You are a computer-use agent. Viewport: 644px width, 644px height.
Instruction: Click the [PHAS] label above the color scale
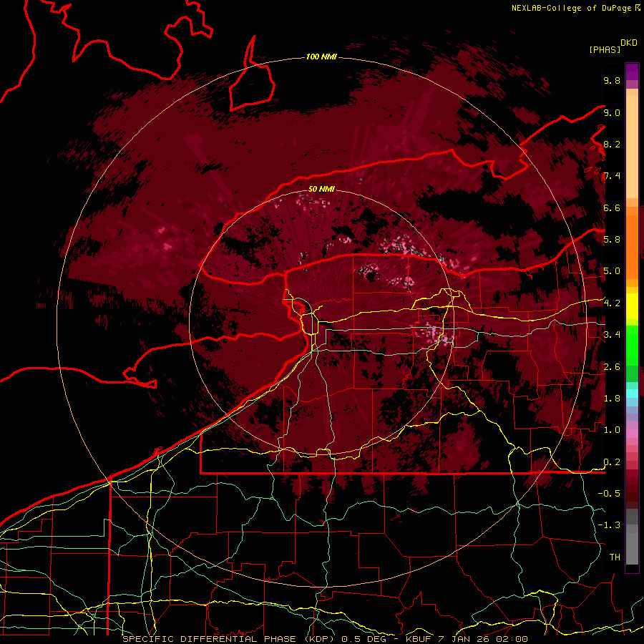coord(605,49)
